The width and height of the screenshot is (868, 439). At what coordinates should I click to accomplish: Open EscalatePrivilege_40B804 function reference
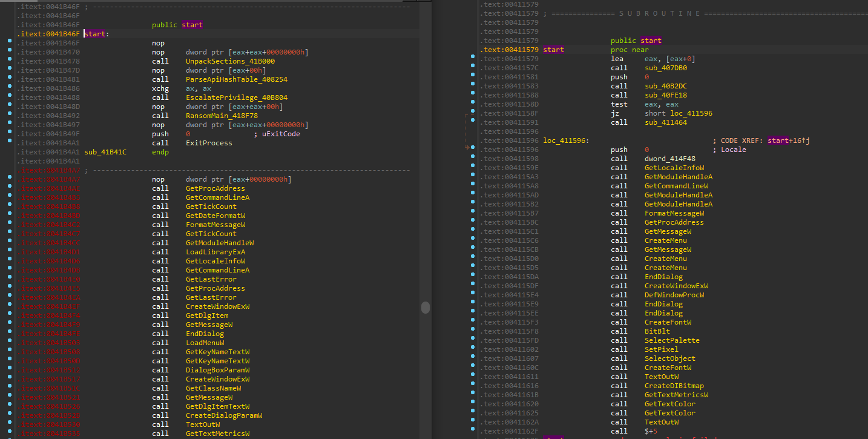pyautogui.click(x=236, y=97)
